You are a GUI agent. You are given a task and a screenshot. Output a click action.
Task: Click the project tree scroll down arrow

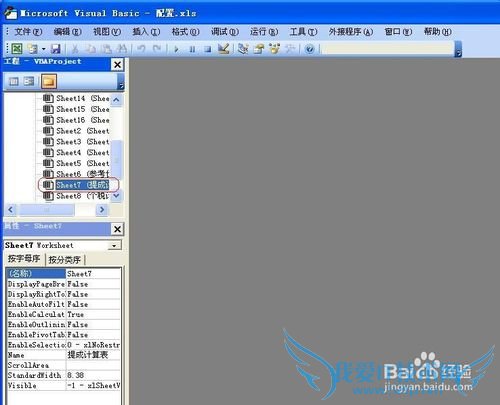click(116, 196)
